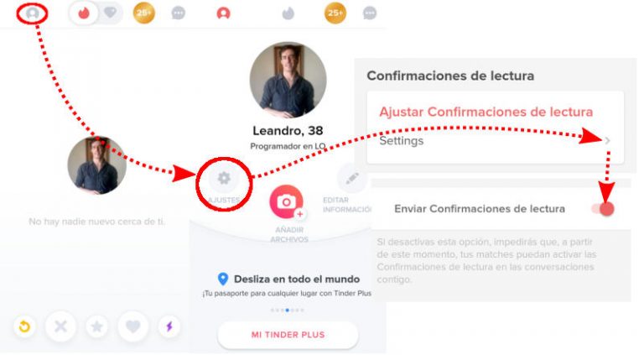Viewport: 644px width, 355px height.
Task: Tap the X dislike button
Action: (x=60, y=326)
